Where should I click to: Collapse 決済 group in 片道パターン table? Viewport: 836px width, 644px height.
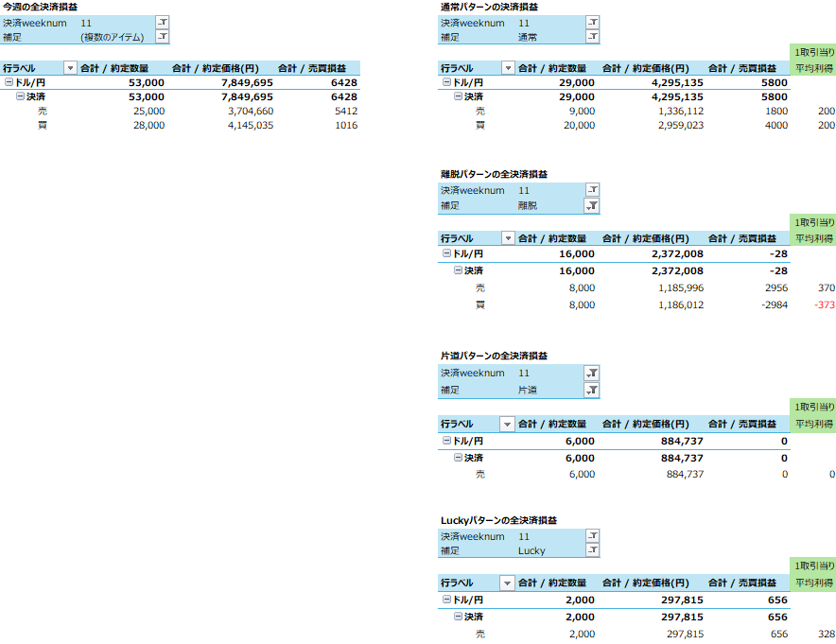pos(459,458)
